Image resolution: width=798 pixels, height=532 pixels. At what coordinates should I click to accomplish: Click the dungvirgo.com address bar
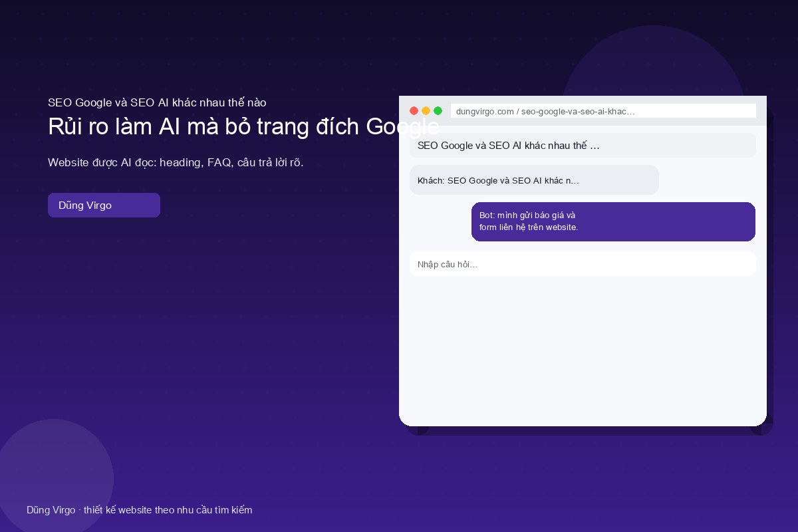click(603, 111)
